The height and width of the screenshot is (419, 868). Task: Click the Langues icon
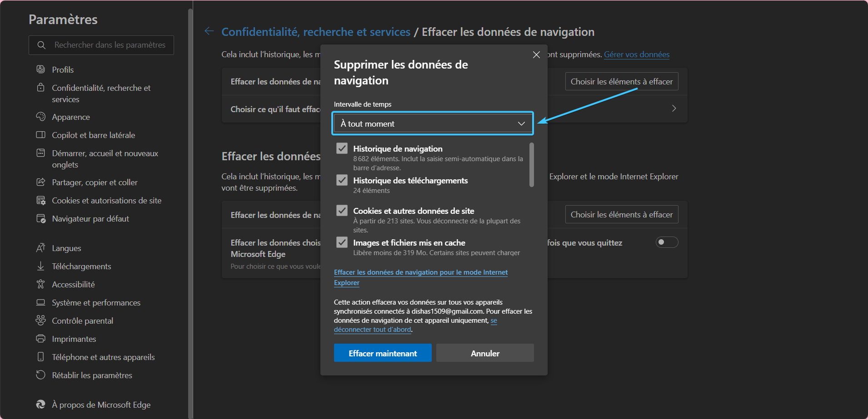click(40, 248)
